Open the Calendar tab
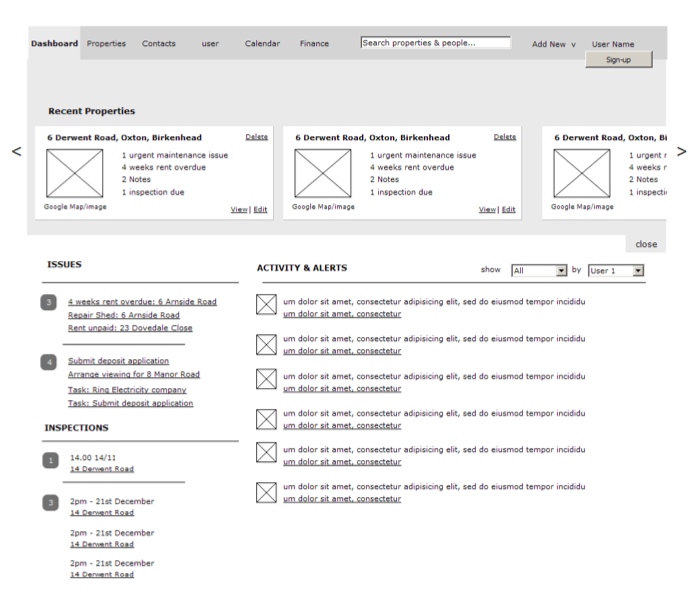 262,44
